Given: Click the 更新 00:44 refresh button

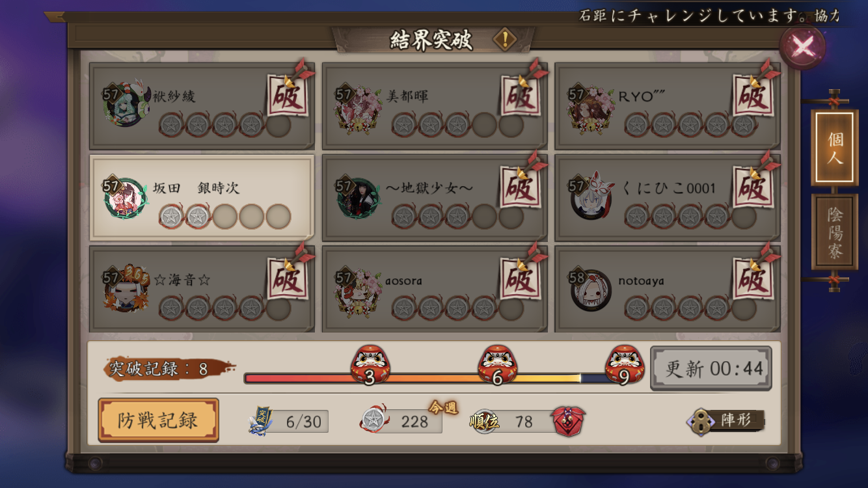Looking at the screenshot, I should [711, 368].
